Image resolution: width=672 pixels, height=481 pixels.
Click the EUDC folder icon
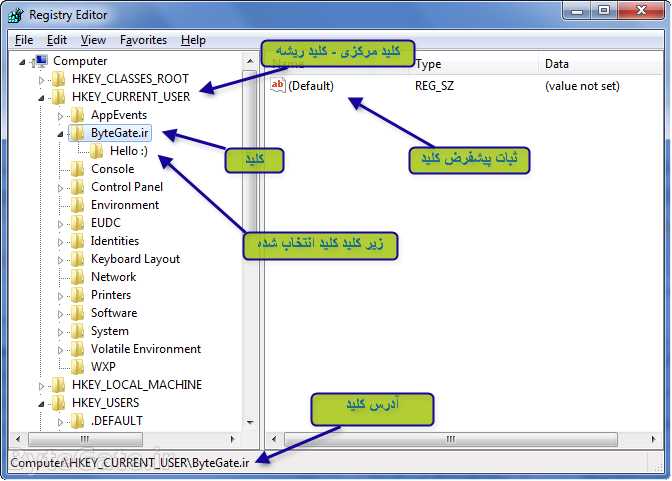coord(77,223)
